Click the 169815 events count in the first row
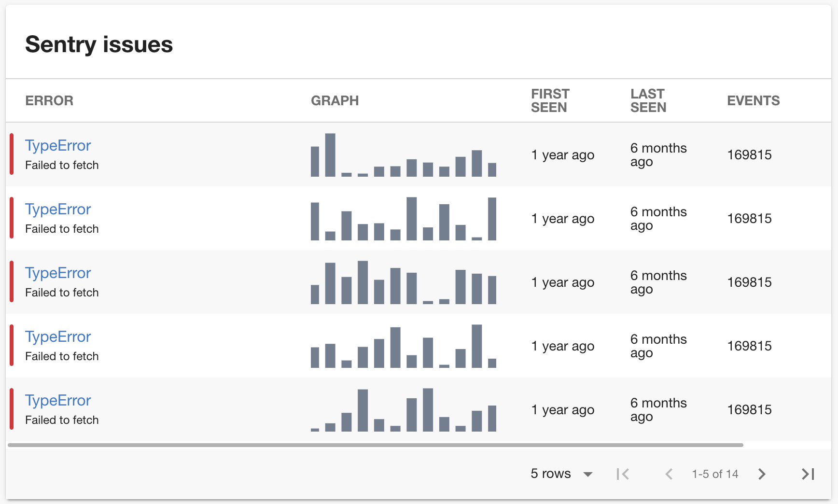The height and width of the screenshot is (504, 838). click(750, 155)
